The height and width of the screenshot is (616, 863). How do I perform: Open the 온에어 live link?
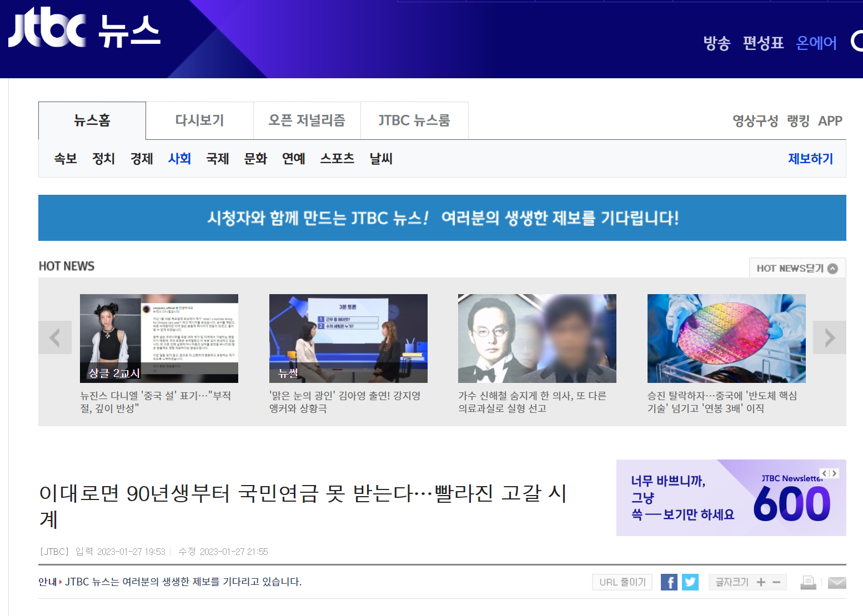[x=816, y=43]
